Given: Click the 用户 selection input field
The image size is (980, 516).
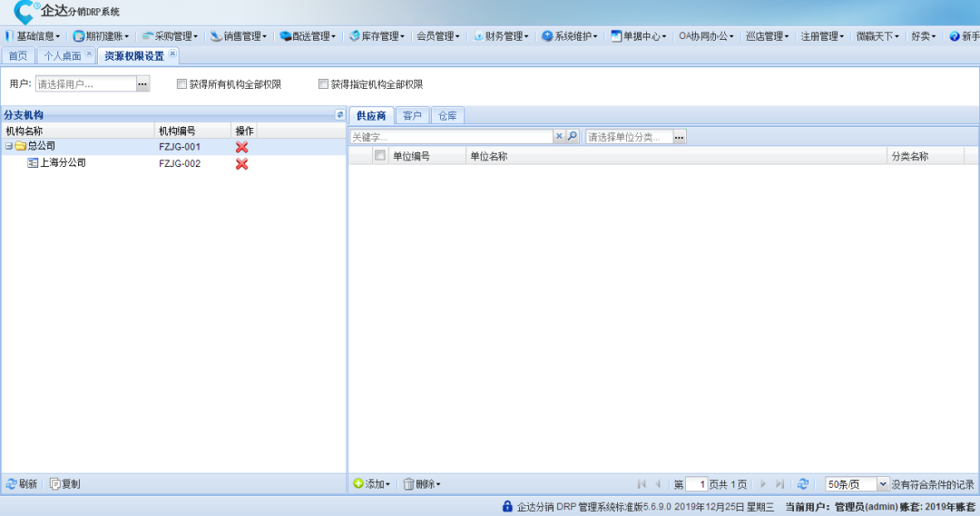Looking at the screenshot, I should pos(85,83).
